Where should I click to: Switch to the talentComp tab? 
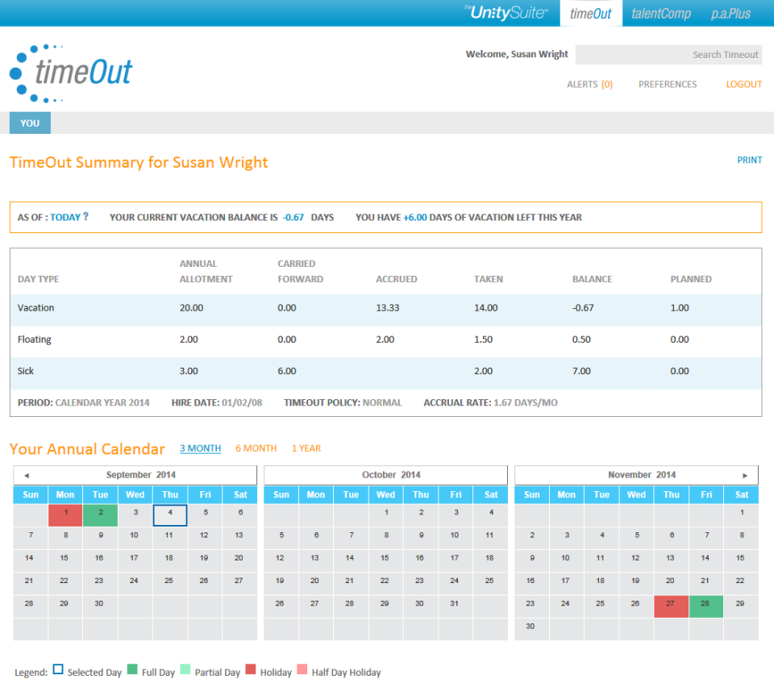pyautogui.click(x=660, y=13)
